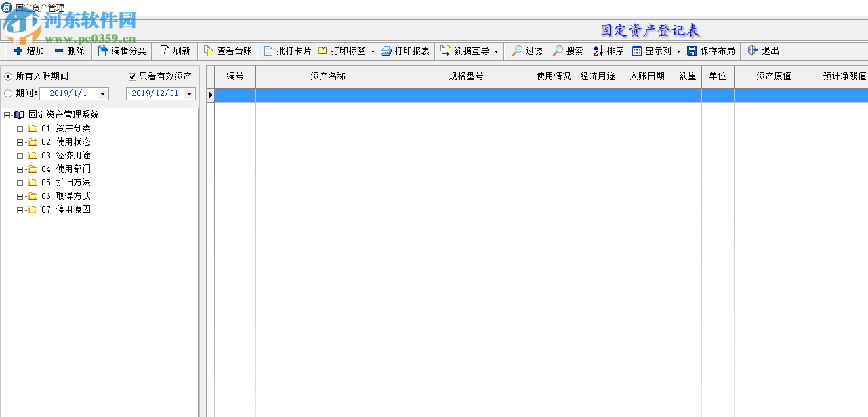Screen dimensions: 868x417
Task: Open 查看台账 in the toolbar
Action: tap(228, 51)
